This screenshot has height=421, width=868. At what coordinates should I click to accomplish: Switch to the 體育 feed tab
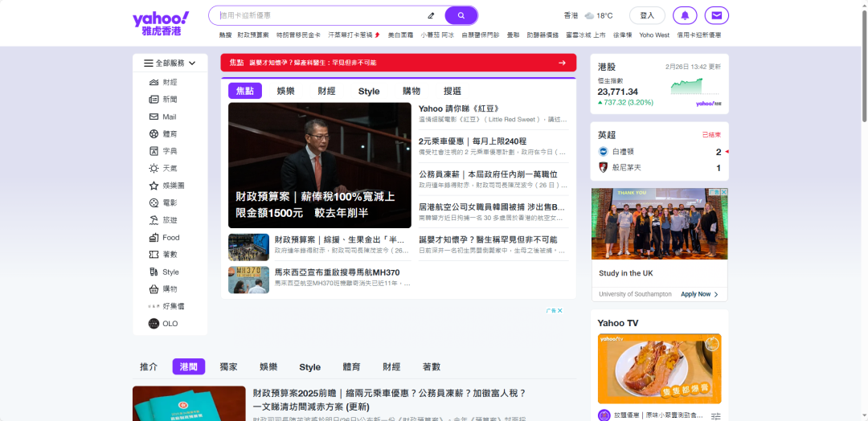point(351,367)
